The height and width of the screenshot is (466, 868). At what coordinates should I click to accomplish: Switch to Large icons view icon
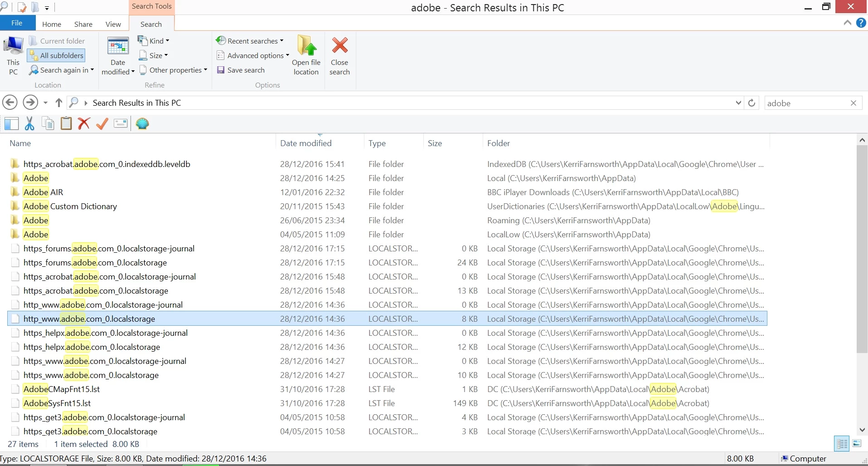(x=857, y=443)
